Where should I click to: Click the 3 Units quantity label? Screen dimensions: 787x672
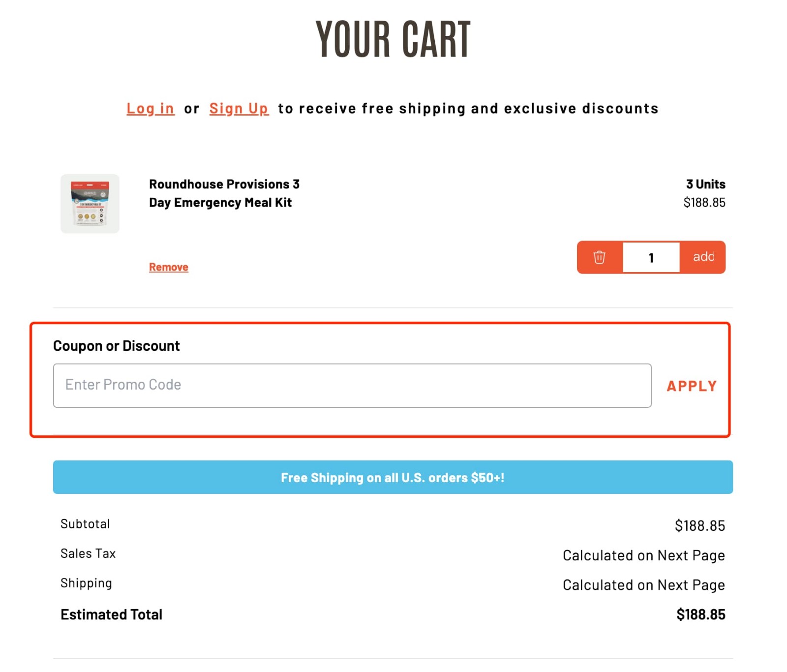click(x=705, y=184)
